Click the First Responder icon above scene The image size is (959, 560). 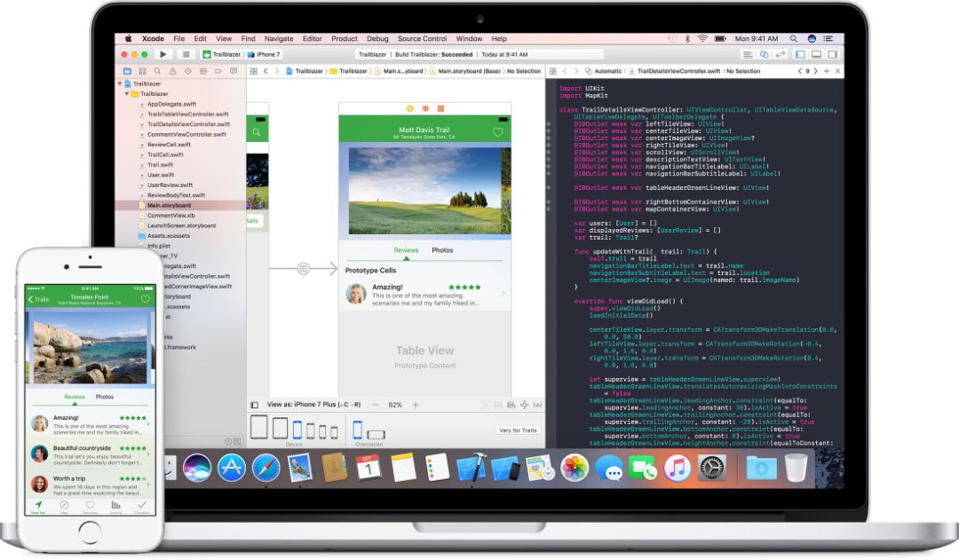(425, 109)
